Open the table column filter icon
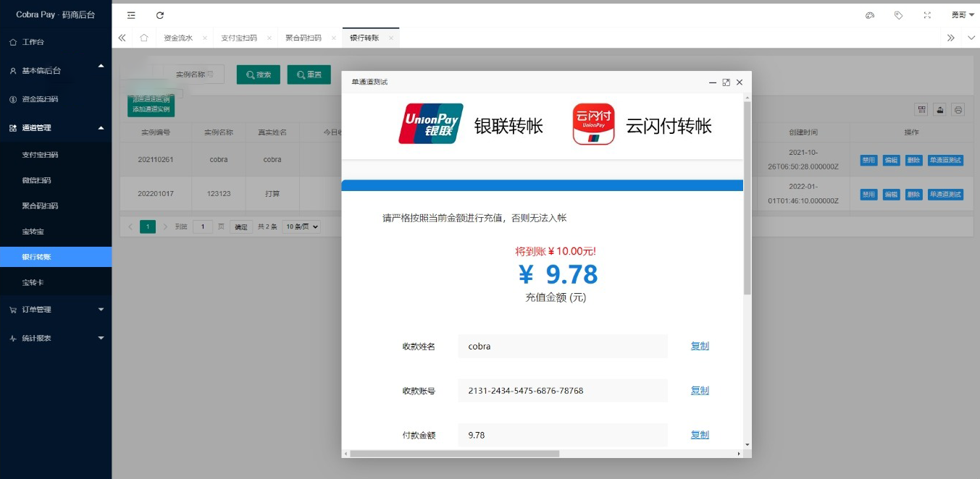The image size is (980, 479). pyautogui.click(x=921, y=110)
